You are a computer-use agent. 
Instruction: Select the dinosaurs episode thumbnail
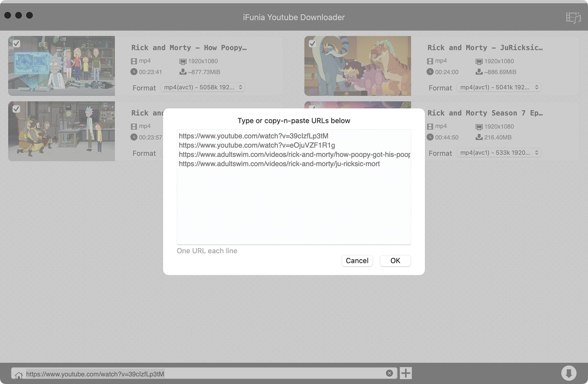(357, 66)
